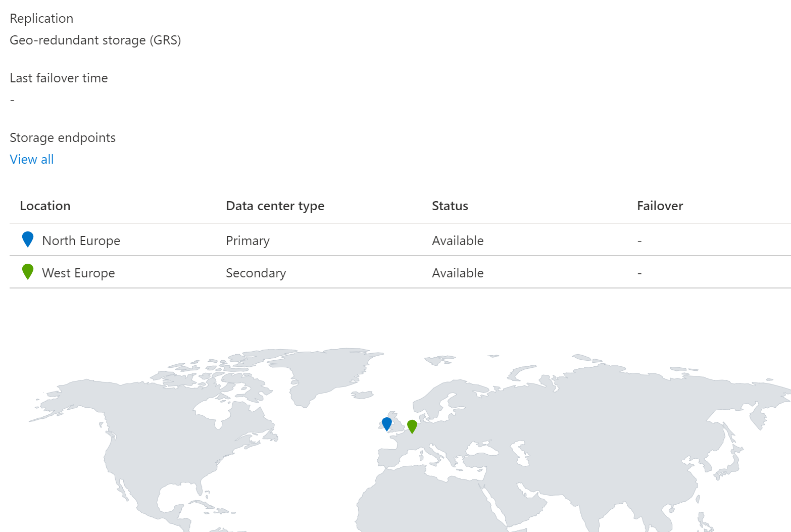
Task: Click the Failover column header
Action: [660, 206]
